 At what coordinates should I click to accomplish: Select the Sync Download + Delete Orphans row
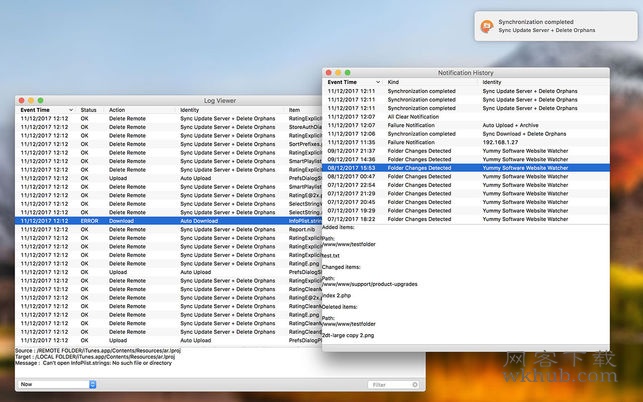(465, 134)
